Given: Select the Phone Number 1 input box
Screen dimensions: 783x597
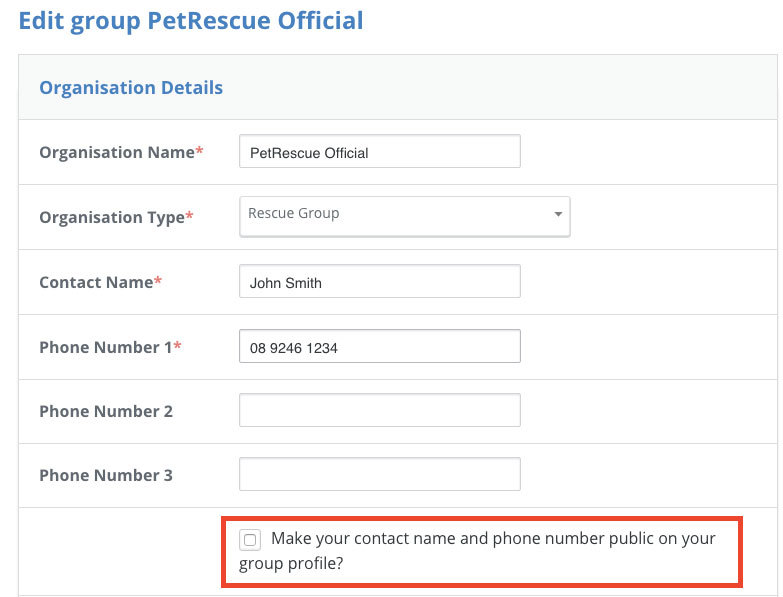Looking at the screenshot, I should tap(380, 346).
